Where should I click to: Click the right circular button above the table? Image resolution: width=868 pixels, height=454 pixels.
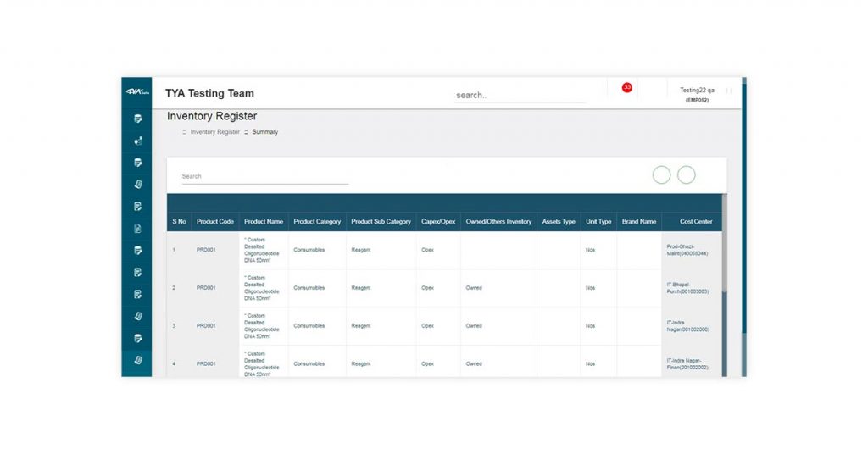pyautogui.click(x=686, y=174)
